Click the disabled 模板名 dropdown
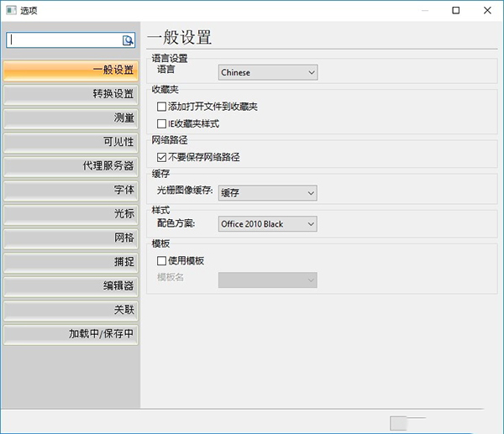504x434 pixels. pos(268,280)
